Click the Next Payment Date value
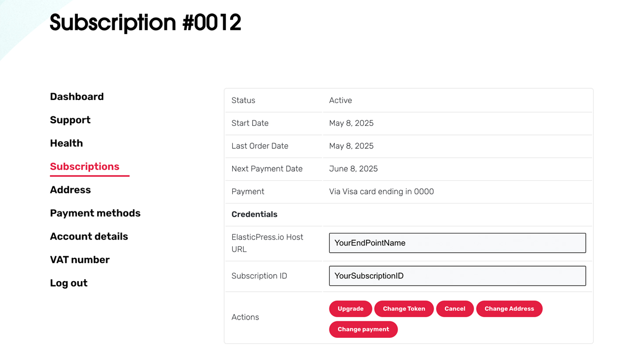This screenshot has width=644, height=351. (353, 169)
